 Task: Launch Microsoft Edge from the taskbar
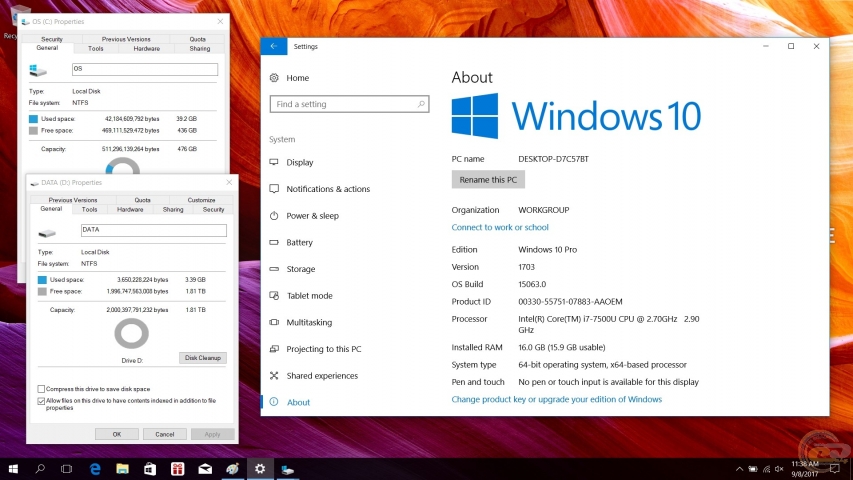pyautogui.click(x=95, y=469)
